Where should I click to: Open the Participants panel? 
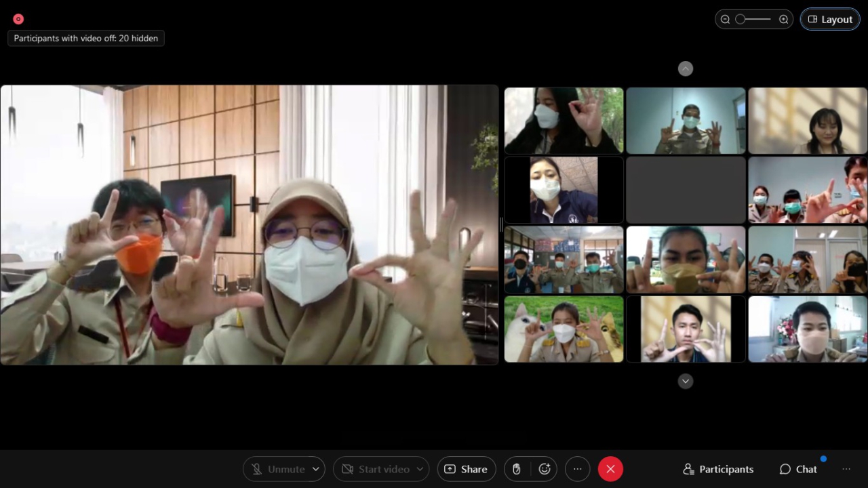[x=718, y=469]
